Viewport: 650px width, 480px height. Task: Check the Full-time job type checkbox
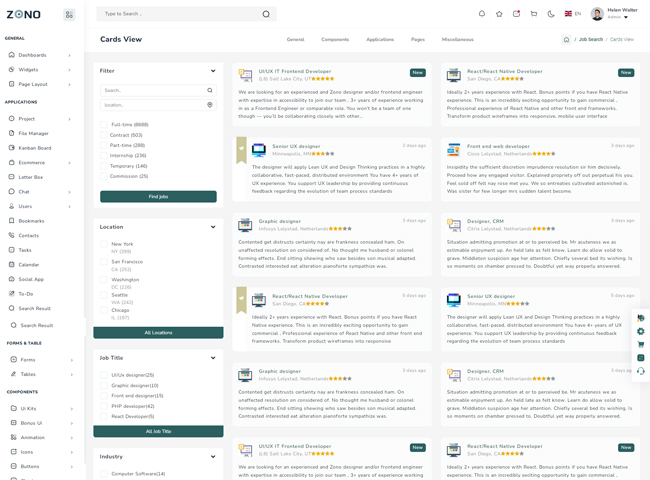click(x=103, y=125)
